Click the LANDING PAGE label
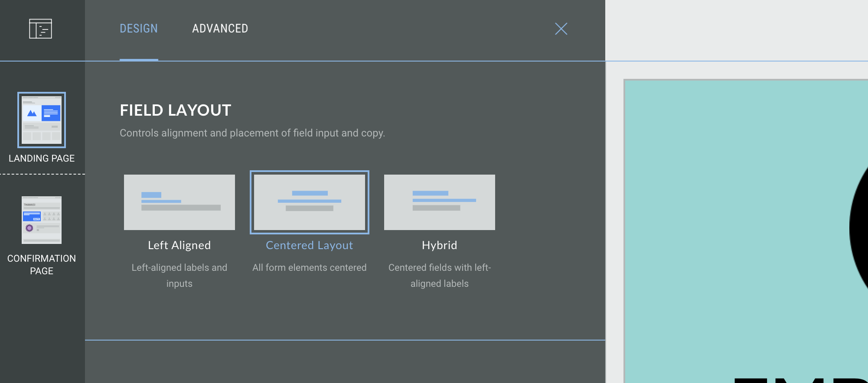The height and width of the screenshot is (383, 868). (42, 159)
